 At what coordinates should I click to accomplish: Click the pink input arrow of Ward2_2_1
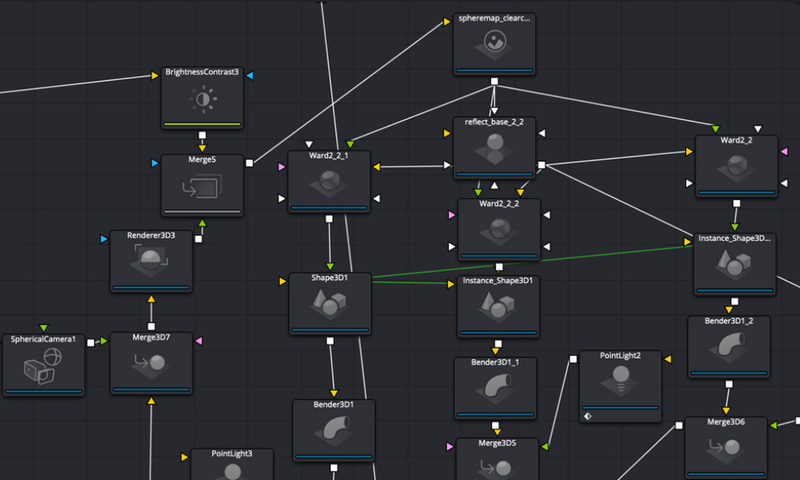(x=281, y=167)
